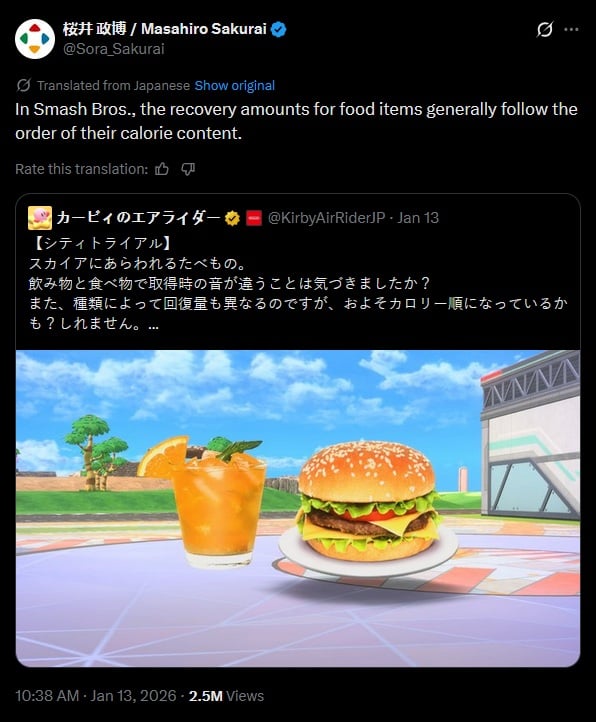Open the @Sora_Sakurai handle

click(x=113, y=49)
